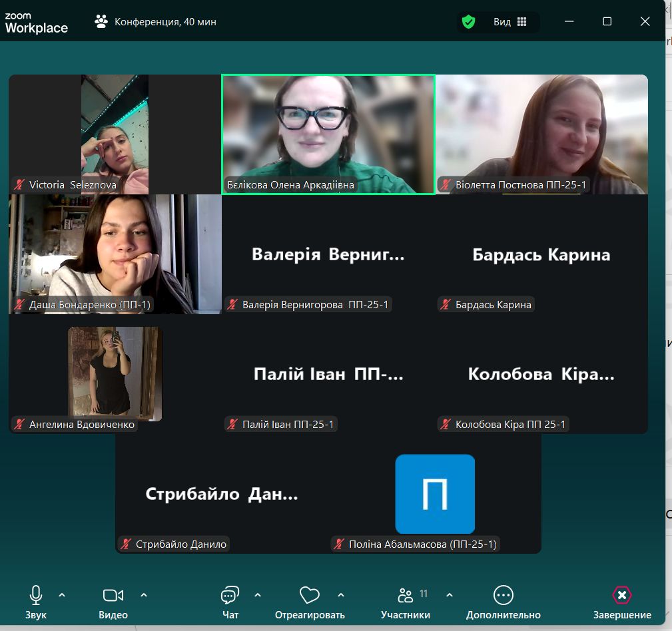Select Victoria Seleznova video tile
Image resolution: width=672 pixels, height=631 pixels.
point(115,133)
